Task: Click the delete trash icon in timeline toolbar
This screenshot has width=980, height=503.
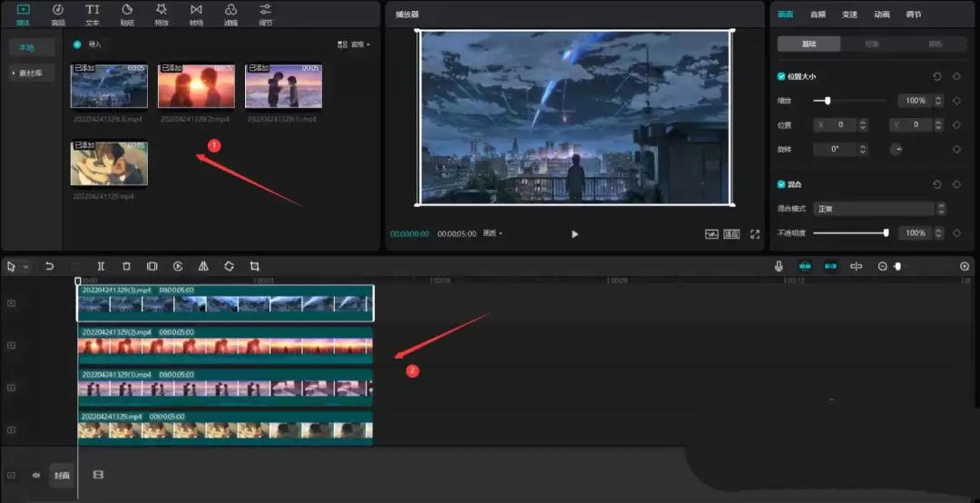Action: (126, 266)
